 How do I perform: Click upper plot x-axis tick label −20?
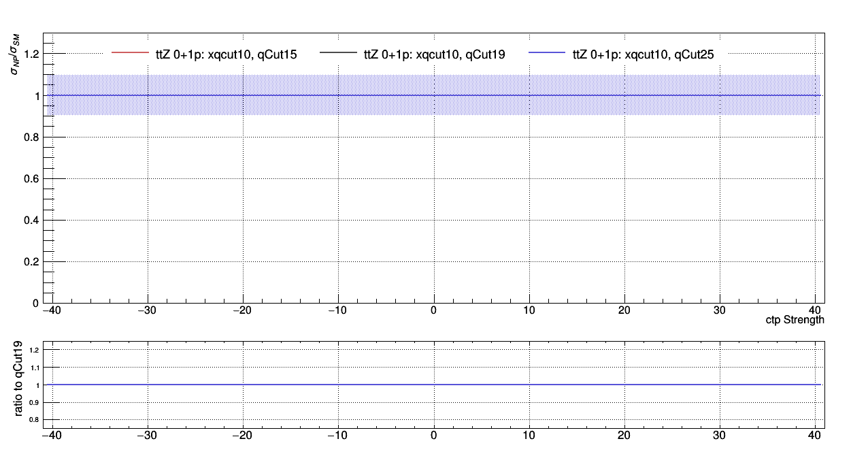click(243, 310)
